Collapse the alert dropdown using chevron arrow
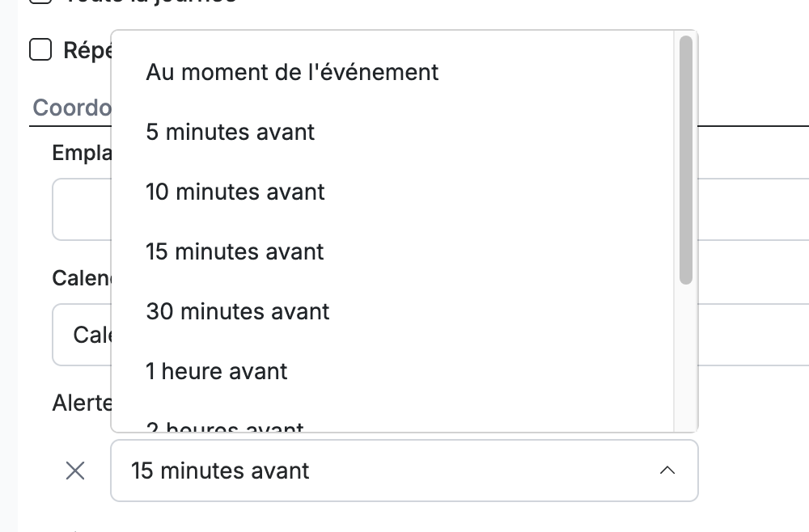Image resolution: width=809 pixels, height=532 pixels. tap(667, 471)
